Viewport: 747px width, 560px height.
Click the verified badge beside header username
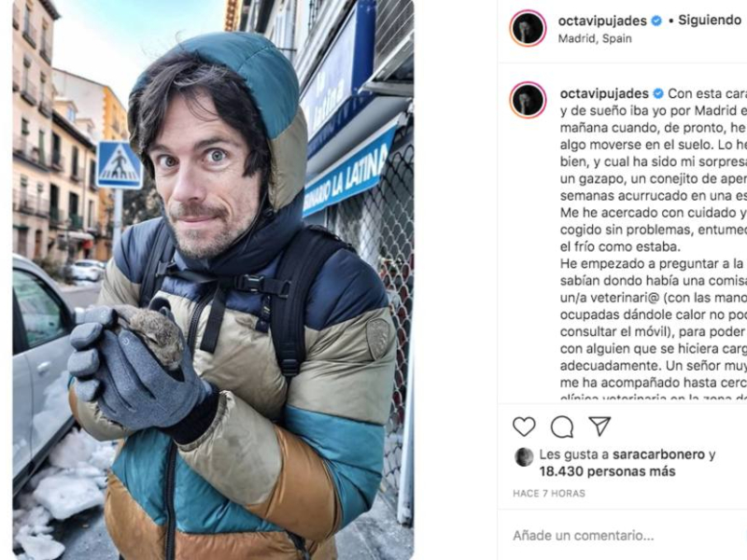tap(656, 21)
